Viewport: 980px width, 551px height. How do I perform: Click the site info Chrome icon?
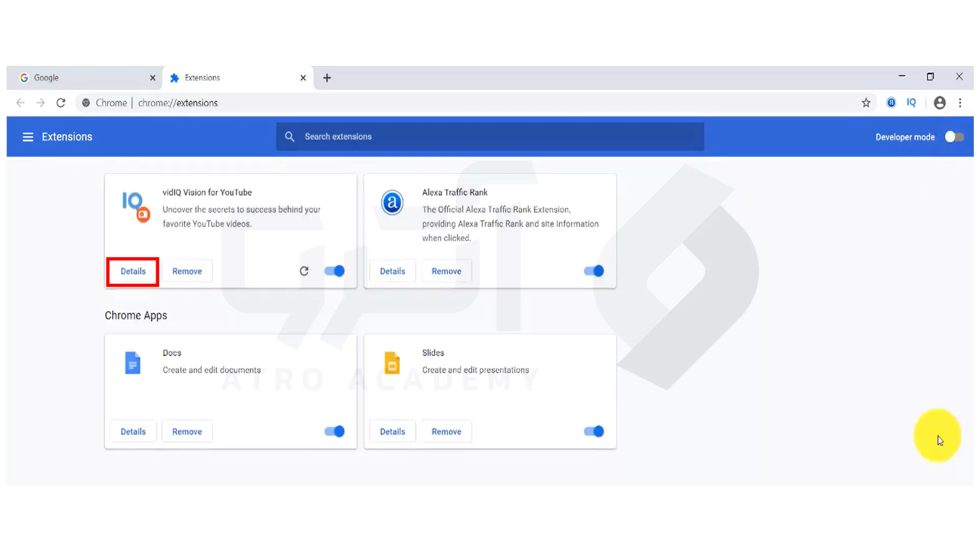(x=86, y=103)
